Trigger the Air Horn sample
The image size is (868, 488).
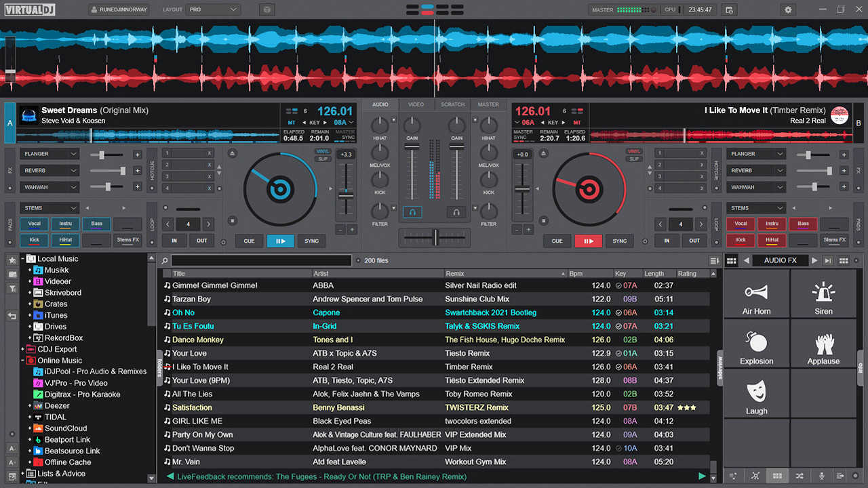click(x=757, y=294)
